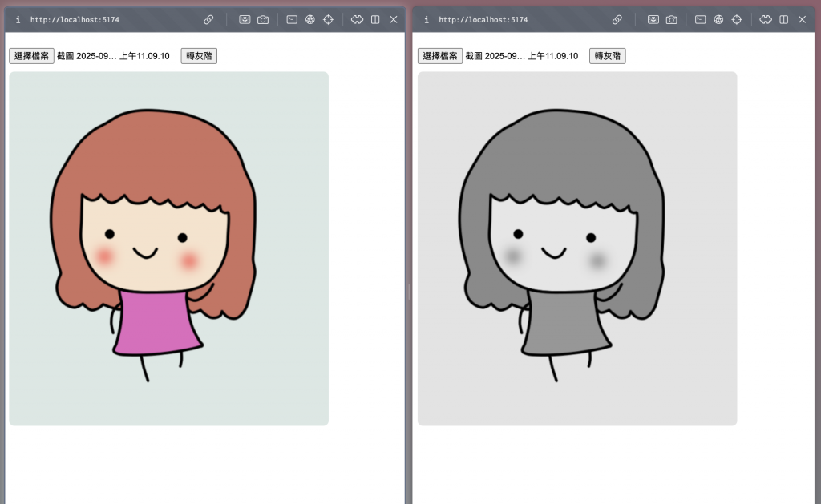Open the extensions puzzle icon in right window
This screenshot has height=504, width=821.
[766, 20]
